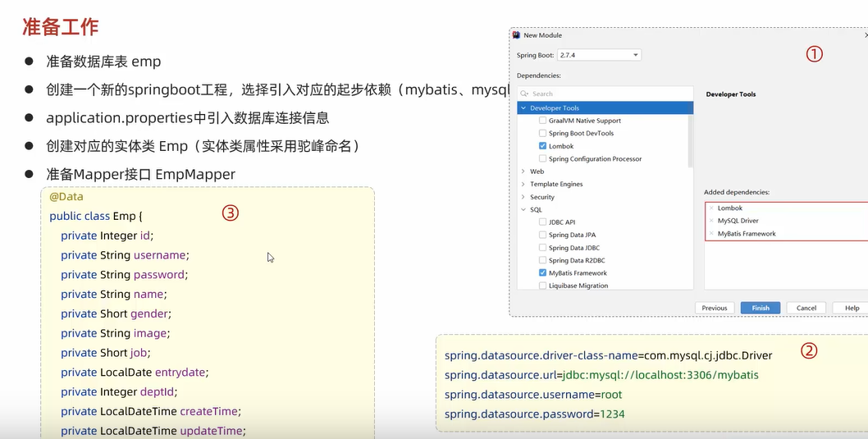This screenshot has height=439, width=868.
Task: Expand the Security category
Action: [523, 197]
